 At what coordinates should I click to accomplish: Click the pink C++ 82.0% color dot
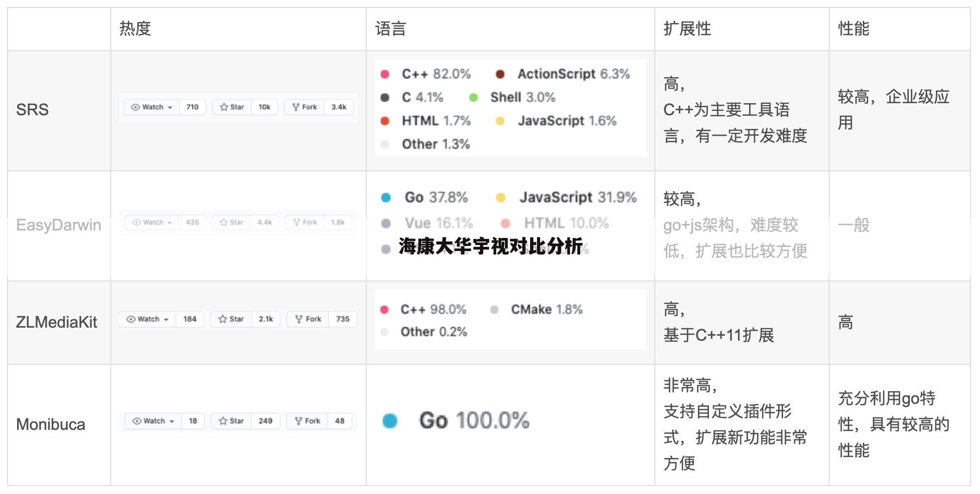(x=385, y=74)
